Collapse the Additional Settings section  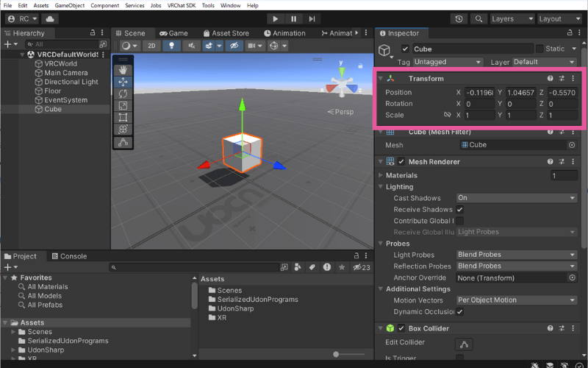tap(381, 289)
